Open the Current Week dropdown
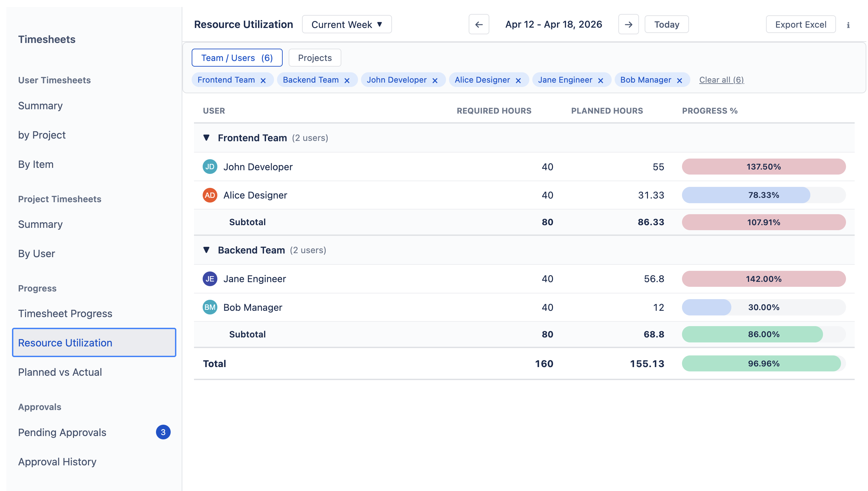Viewport: 868px width, 491px height. click(347, 24)
